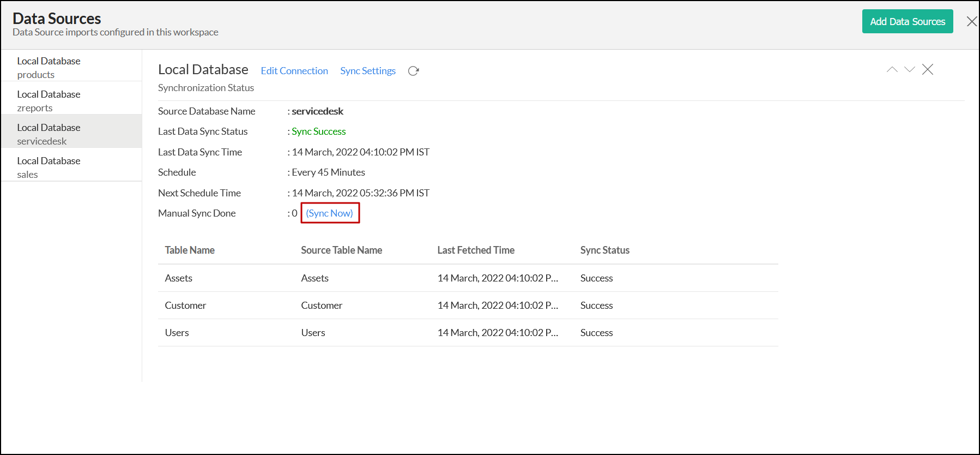Go to next data source with down chevron
The image size is (980, 455).
pos(909,69)
